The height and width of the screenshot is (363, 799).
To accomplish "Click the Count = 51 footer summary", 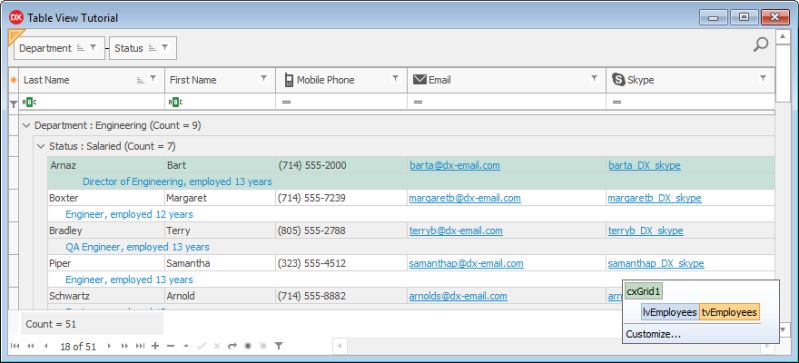I will (x=92, y=324).
